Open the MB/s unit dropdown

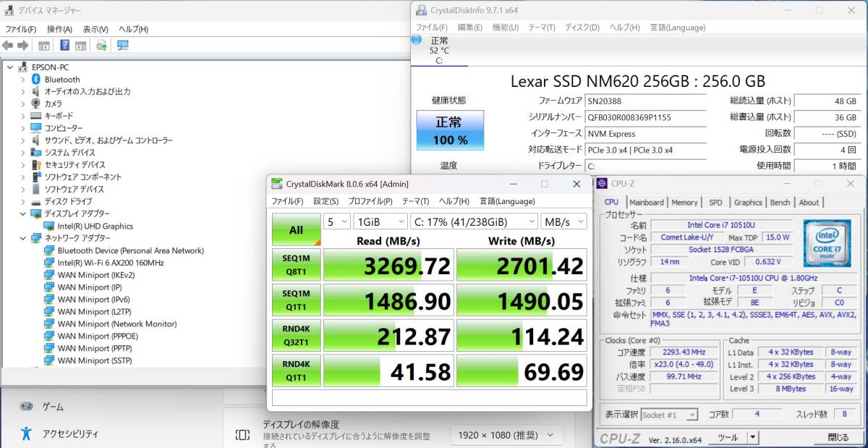pos(563,221)
